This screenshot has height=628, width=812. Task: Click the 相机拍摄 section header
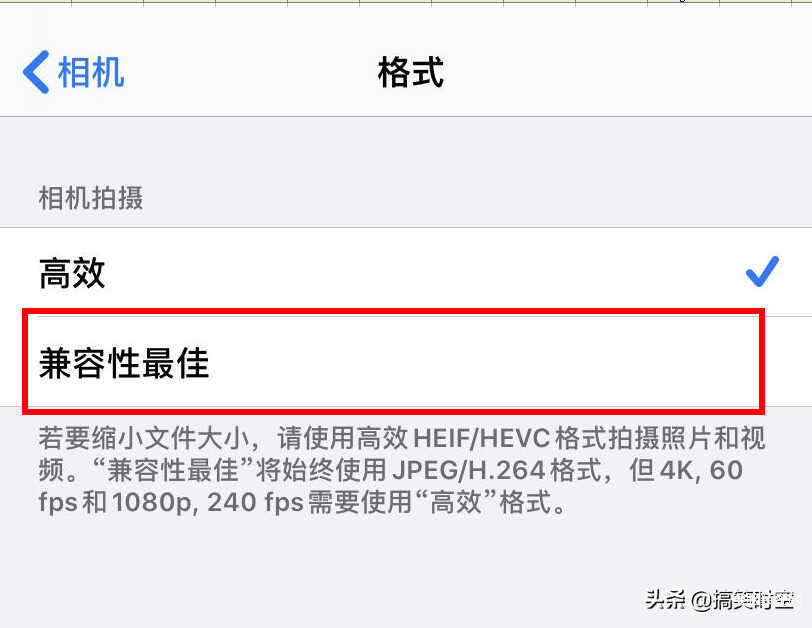point(91,198)
